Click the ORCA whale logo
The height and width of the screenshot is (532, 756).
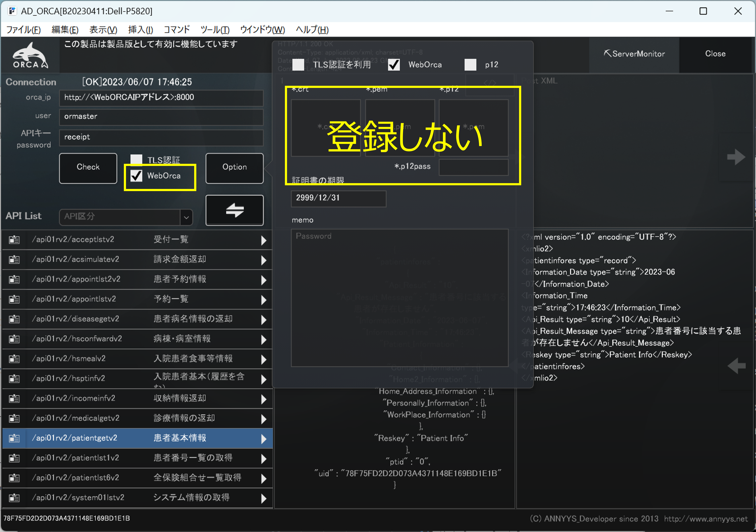point(30,55)
